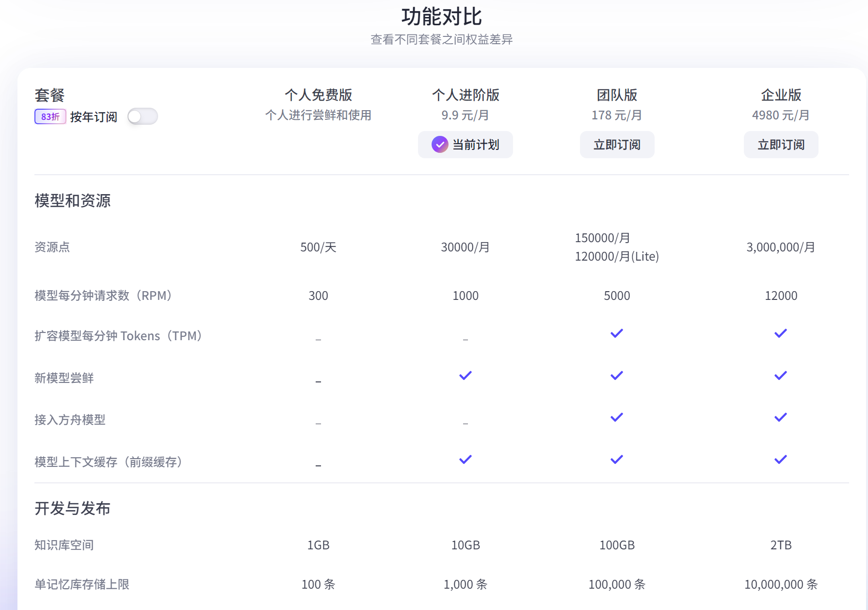Image resolution: width=868 pixels, height=610 pixels.
Task: Subscribe to the 团队版 plan
Action: 617,145
